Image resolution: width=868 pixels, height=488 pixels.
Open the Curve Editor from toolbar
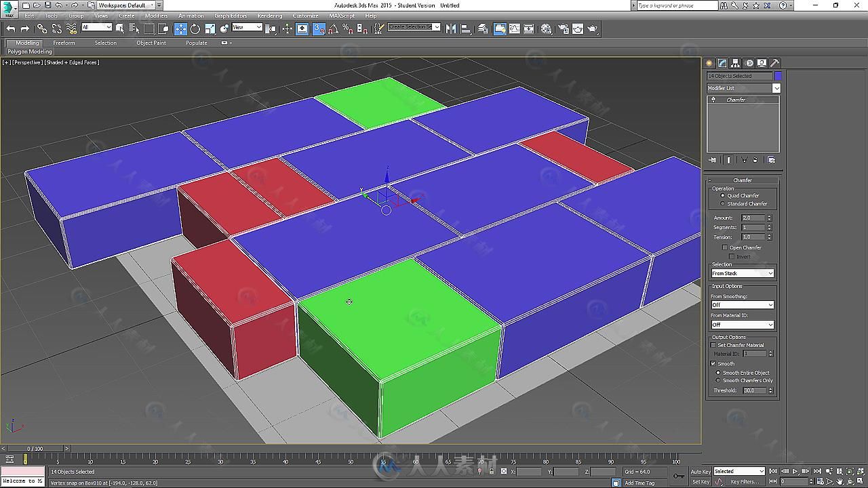click(x=515, y=28)
